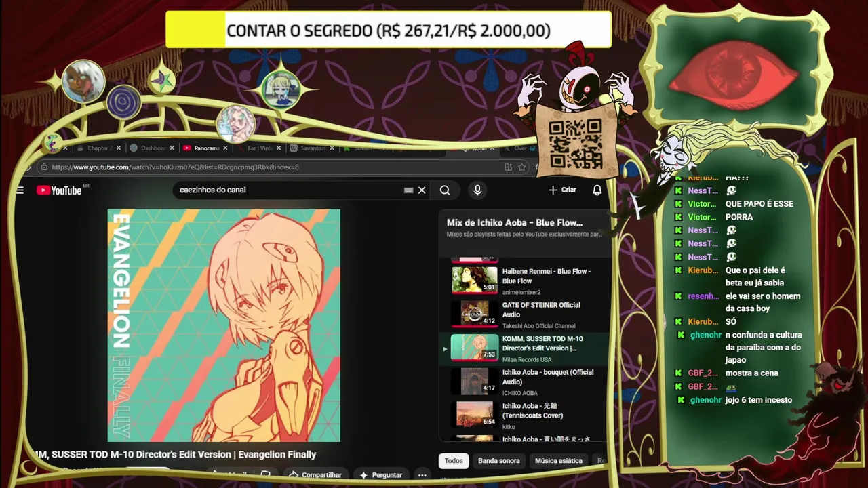Open 'Haibane Renmei - Blue Flow' thumbnail
868x488 pixels.
pos(475,280)
